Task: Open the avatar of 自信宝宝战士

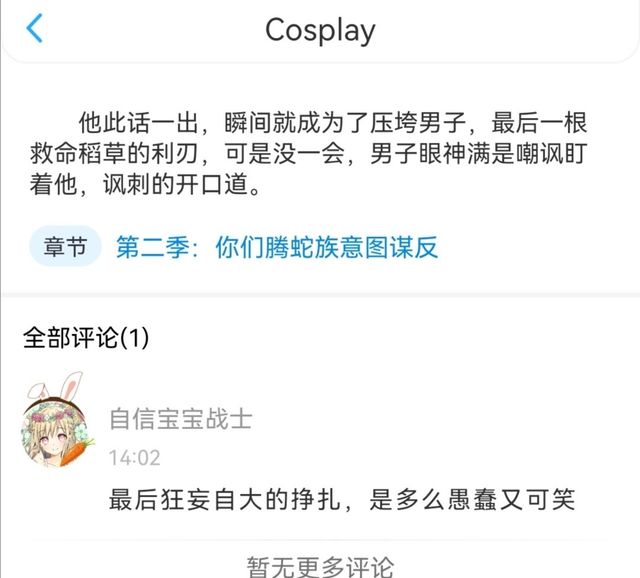Action: [54, 431]
